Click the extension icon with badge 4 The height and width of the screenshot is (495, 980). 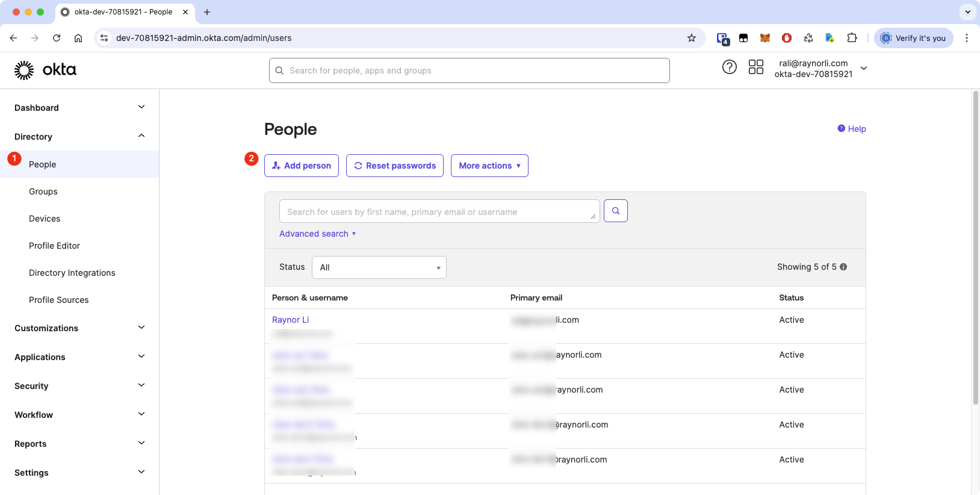pyautogui.click(x=722, y=39)
